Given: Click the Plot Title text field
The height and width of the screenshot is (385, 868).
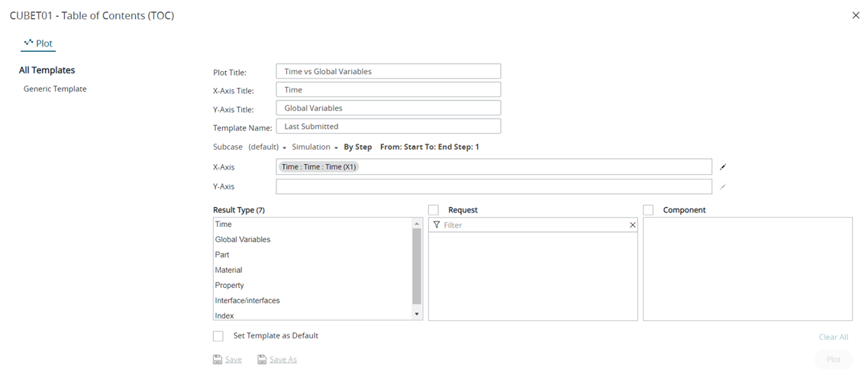Looking at the screenshot, I should [388, 71].
